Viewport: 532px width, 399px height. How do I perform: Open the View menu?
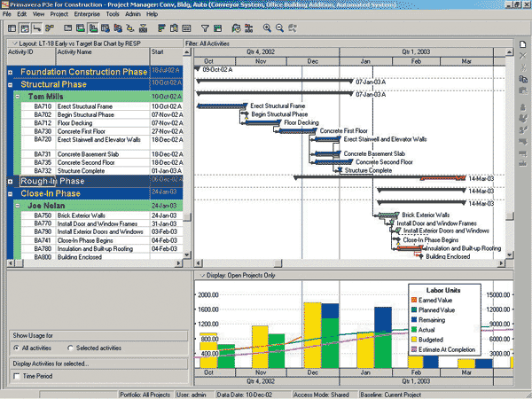click(38, 14)
